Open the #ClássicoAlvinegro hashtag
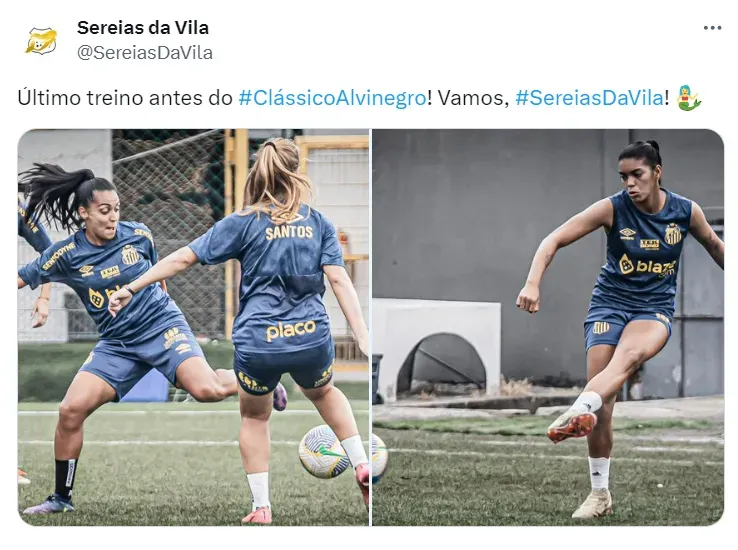This screenshot has height=550, width=738. 332,98
